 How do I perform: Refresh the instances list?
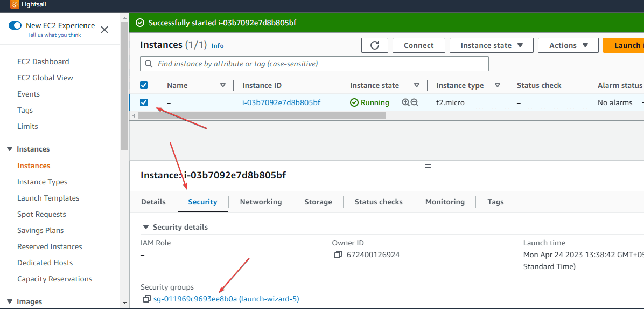point(375,45)
